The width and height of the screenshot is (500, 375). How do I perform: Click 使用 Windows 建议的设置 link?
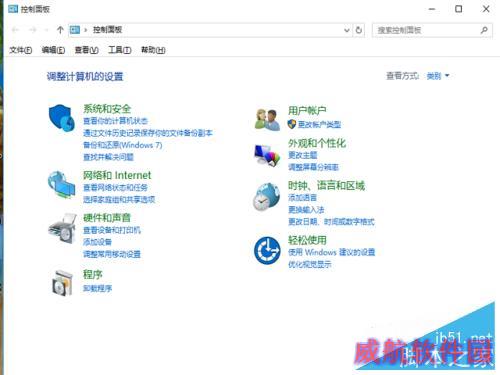pyautogui.click(x=332, y=252)
